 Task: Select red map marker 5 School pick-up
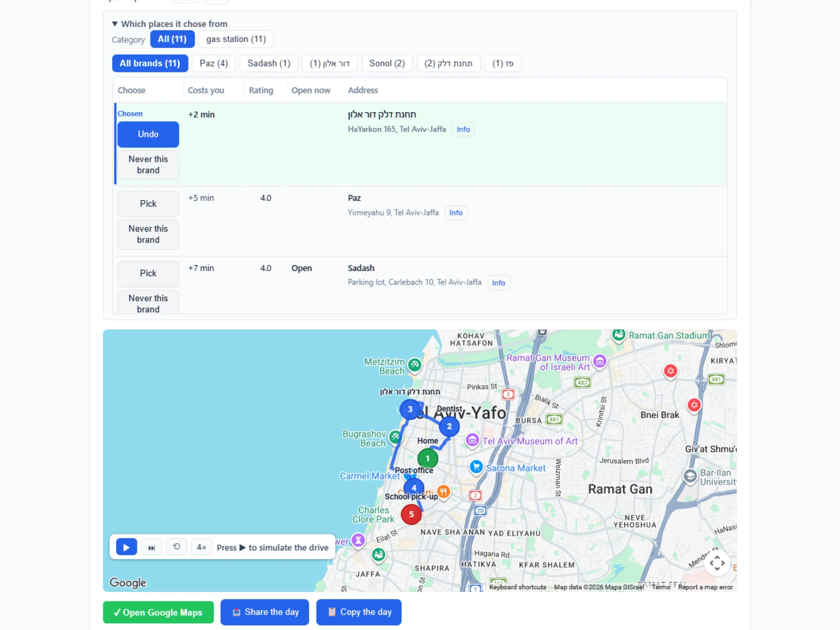[x=411, y=514]
